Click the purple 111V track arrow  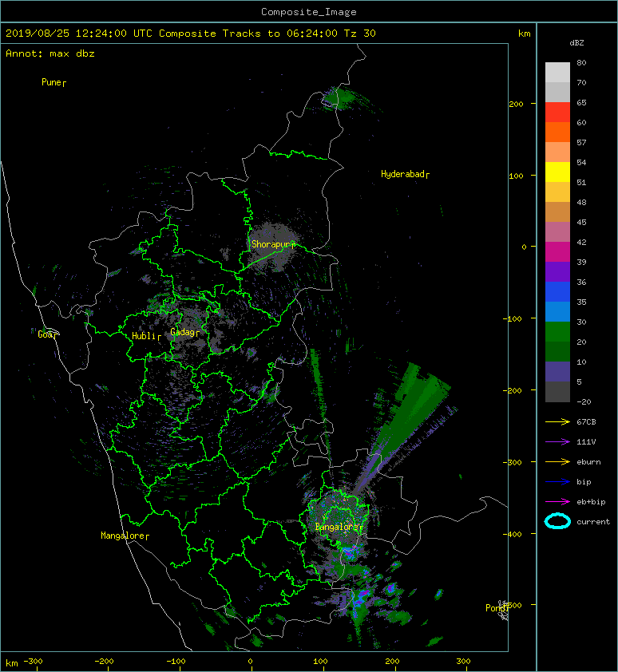[x=557, y=442]
